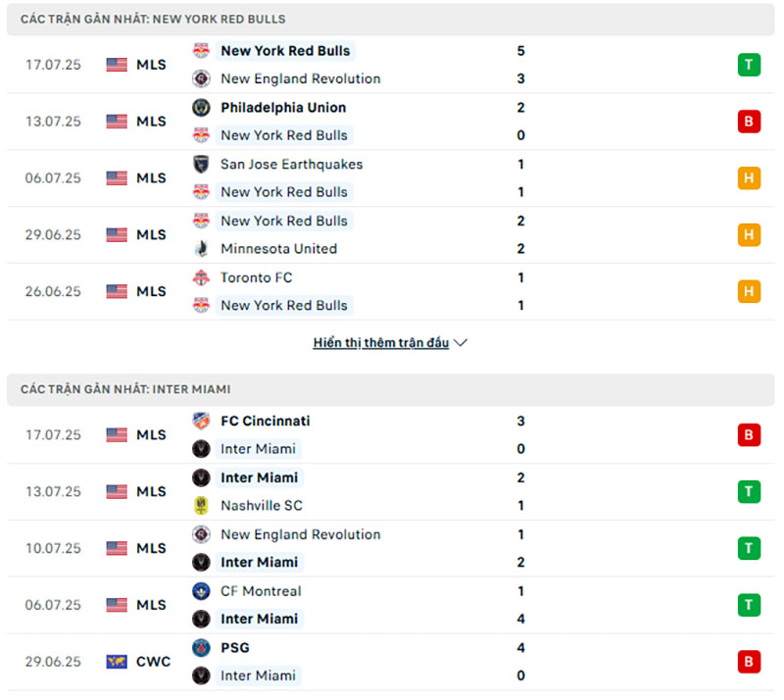Open 'Hiển thị thêm trận đấu' link

click(381, 343)
